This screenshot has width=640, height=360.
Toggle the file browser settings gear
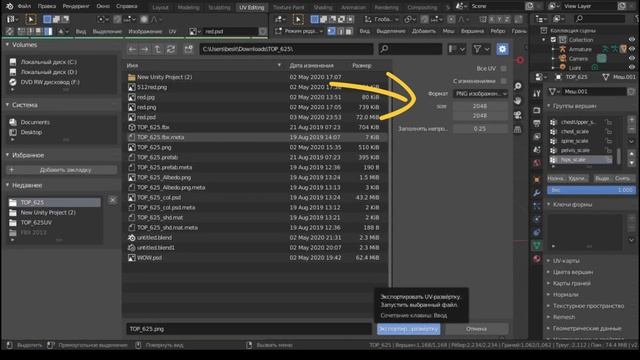502,49
